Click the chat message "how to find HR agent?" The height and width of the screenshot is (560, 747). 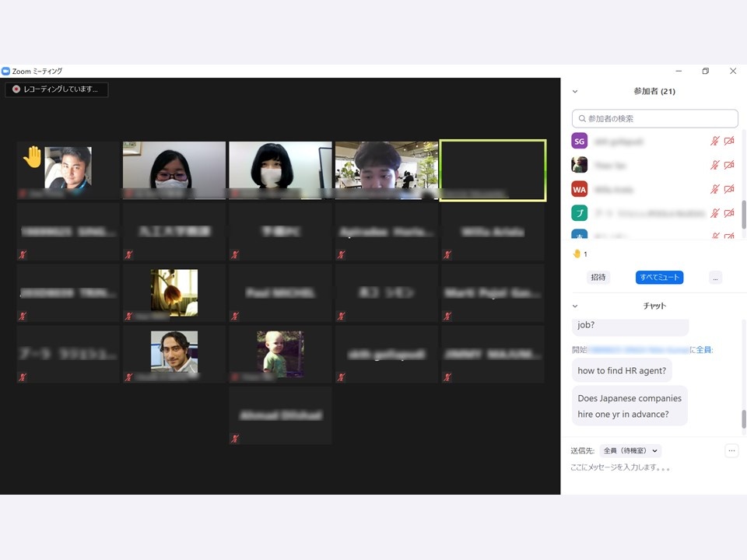[x=622, y=370]
